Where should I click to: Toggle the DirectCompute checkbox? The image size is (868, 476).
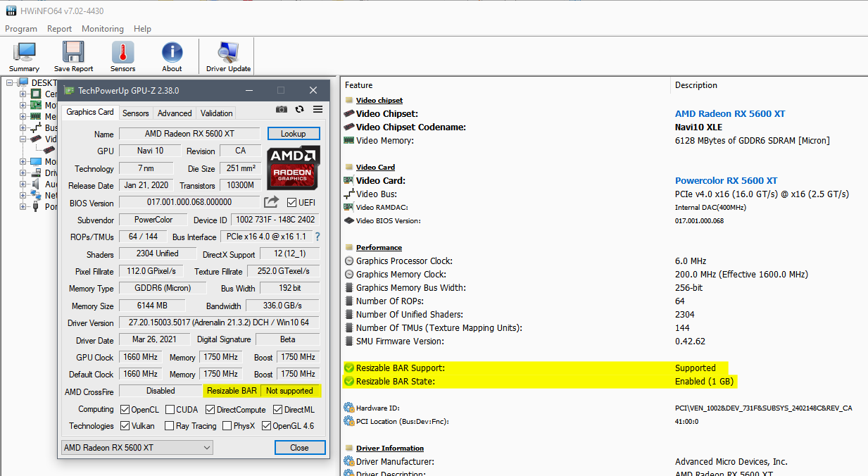click(210, 409)
